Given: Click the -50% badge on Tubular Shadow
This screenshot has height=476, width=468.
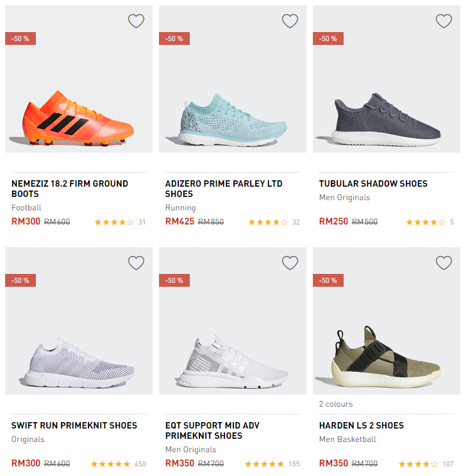Looking at the screenshot, I should 328,38.
